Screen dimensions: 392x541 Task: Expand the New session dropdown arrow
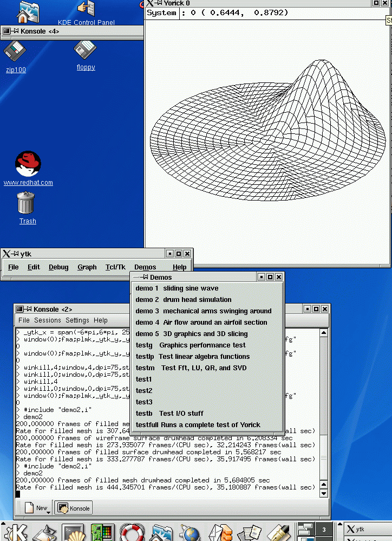[49, 511]
